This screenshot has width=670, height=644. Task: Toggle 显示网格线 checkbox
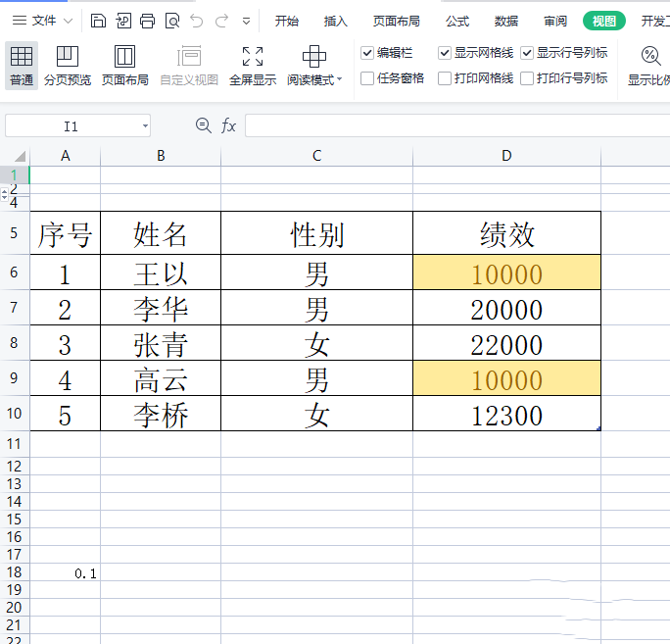point(445,53)
